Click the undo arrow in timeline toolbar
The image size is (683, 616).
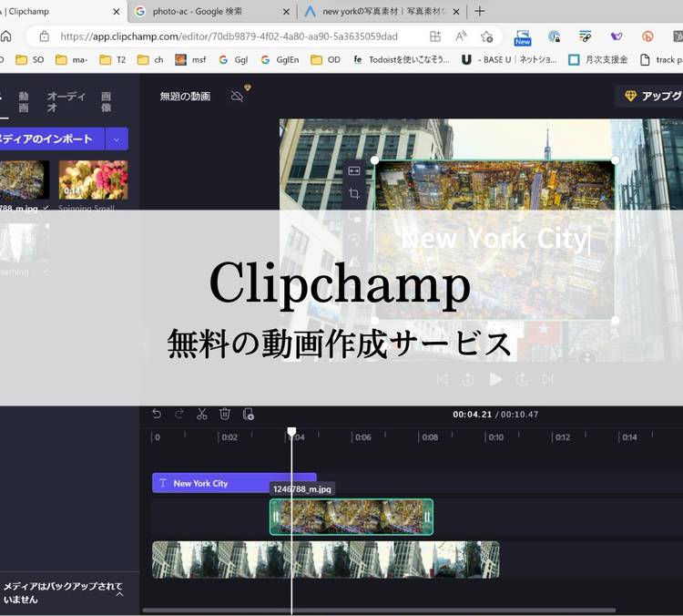point(157,414)
